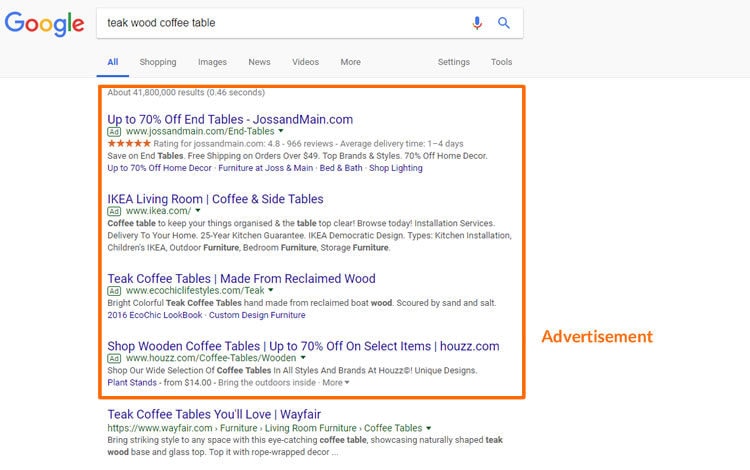
Task: Expand the dropdown arrow after houzz.com/Coffee-Tables/Wooden
Action: [x=303, y=358]
